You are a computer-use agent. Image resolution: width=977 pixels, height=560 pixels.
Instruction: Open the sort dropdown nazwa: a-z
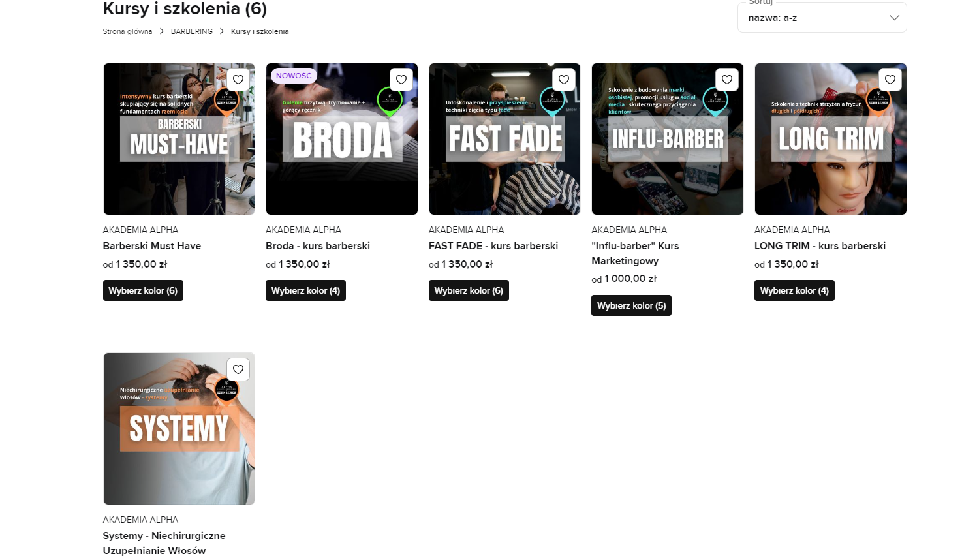tap(822, 18)
